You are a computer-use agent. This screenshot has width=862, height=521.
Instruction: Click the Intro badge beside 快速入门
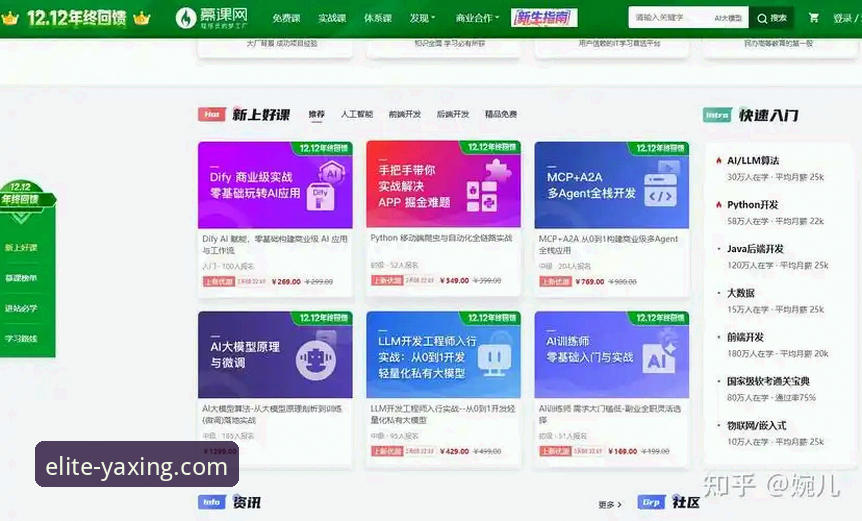pos(717,115)
